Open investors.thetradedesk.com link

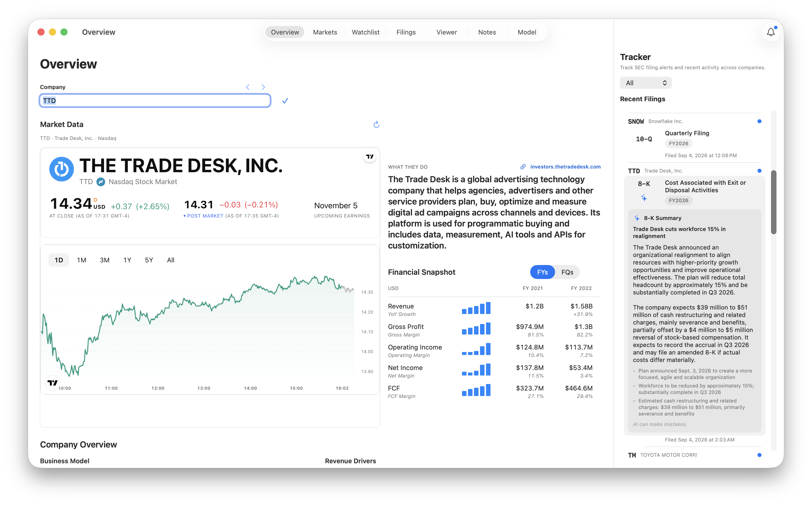point(565,167)
